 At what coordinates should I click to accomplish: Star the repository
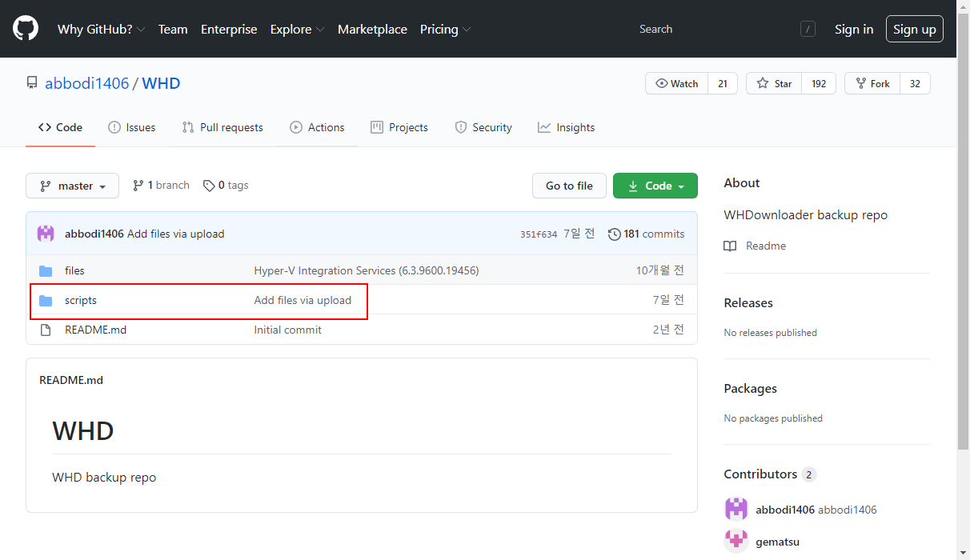pos(774,83)
